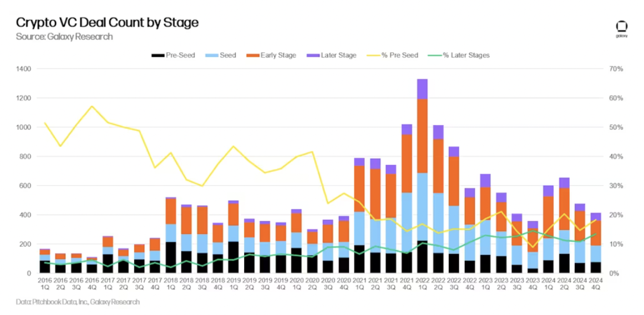This screenshot has width=644, height=315.
Task: Click the black Pre-Seed legend swatch
Action: 157,56
